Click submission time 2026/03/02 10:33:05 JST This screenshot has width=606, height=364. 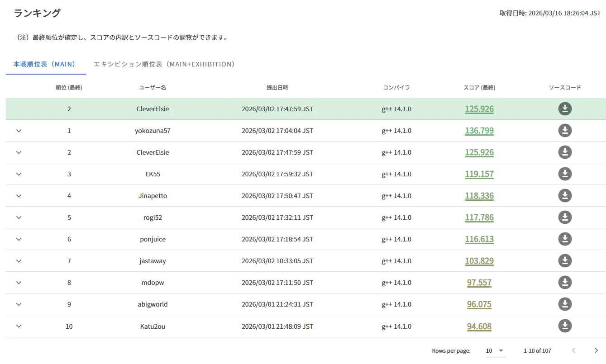click(277, 261)
